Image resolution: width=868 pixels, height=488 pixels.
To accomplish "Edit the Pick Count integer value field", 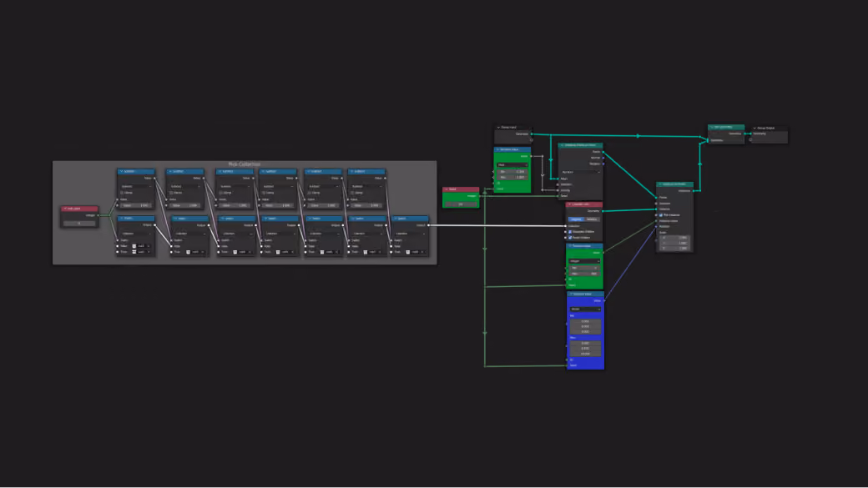I will [80, 223].
